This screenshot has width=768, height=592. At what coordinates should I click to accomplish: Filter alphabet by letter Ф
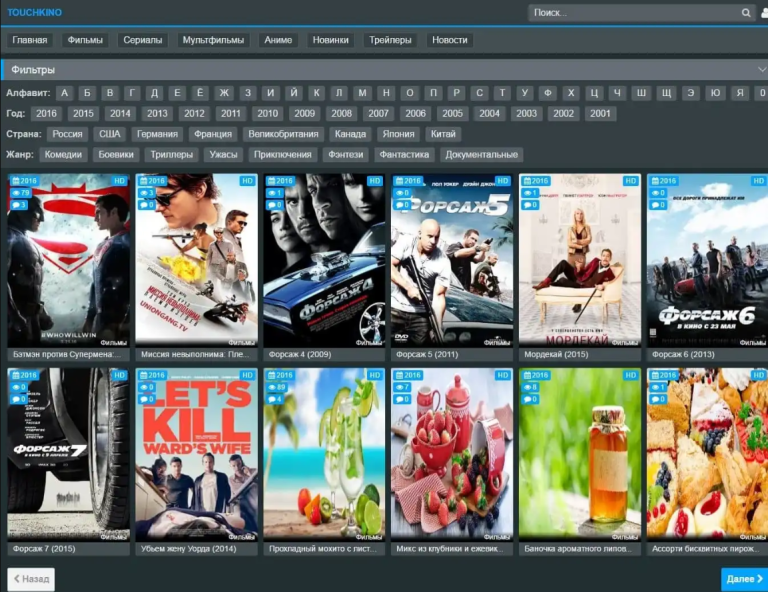(x=548, y=93)
